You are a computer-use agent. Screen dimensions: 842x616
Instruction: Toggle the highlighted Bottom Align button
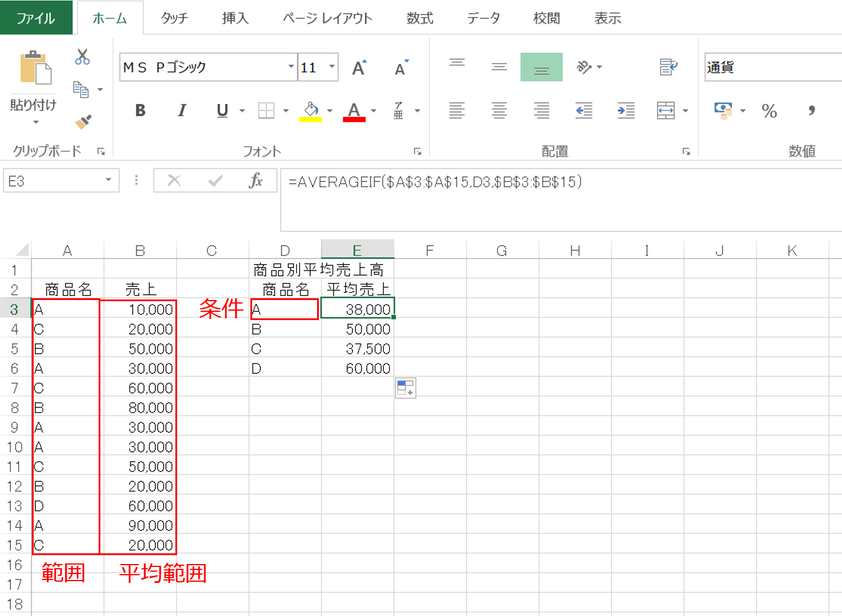click(541, 67)
